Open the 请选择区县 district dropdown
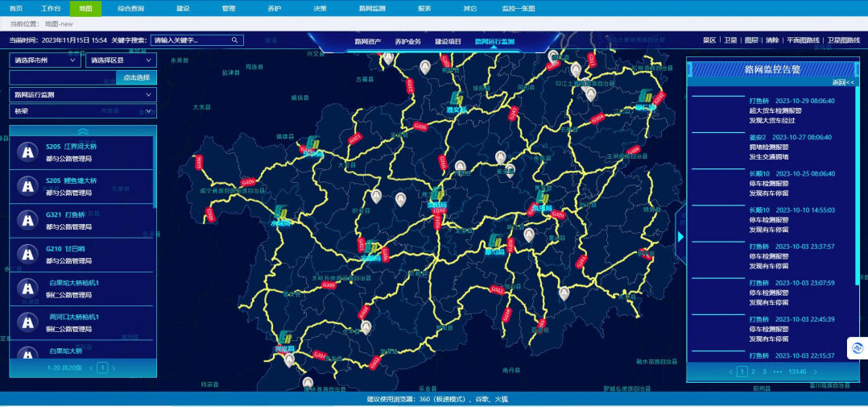 point(122,61)
